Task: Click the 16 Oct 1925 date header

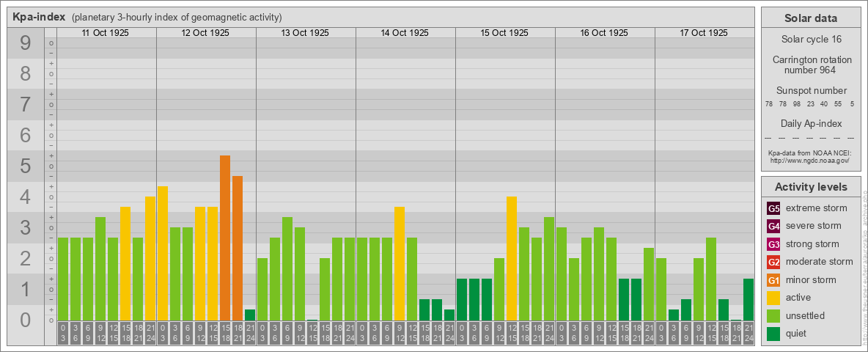Action: pyautogui.click(x=604, y=33)
